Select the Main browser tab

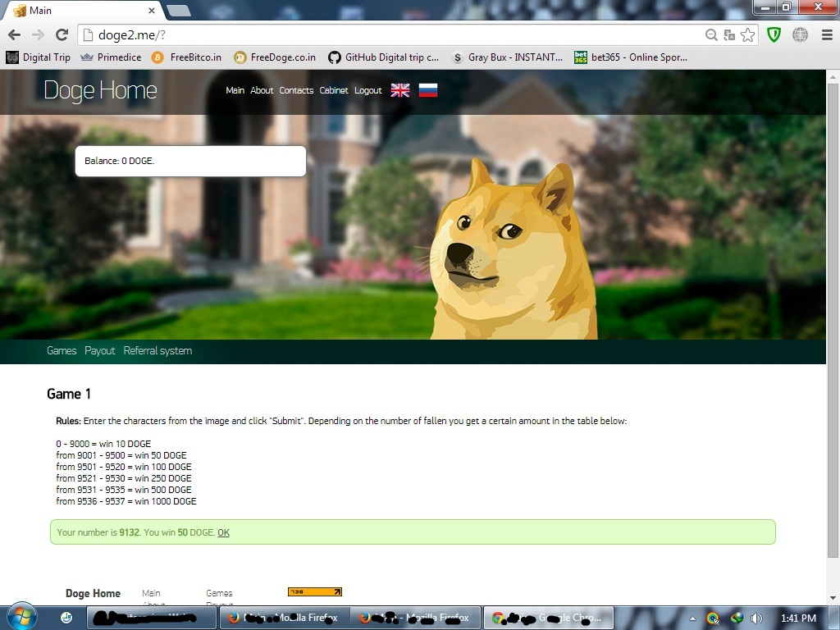83,10
